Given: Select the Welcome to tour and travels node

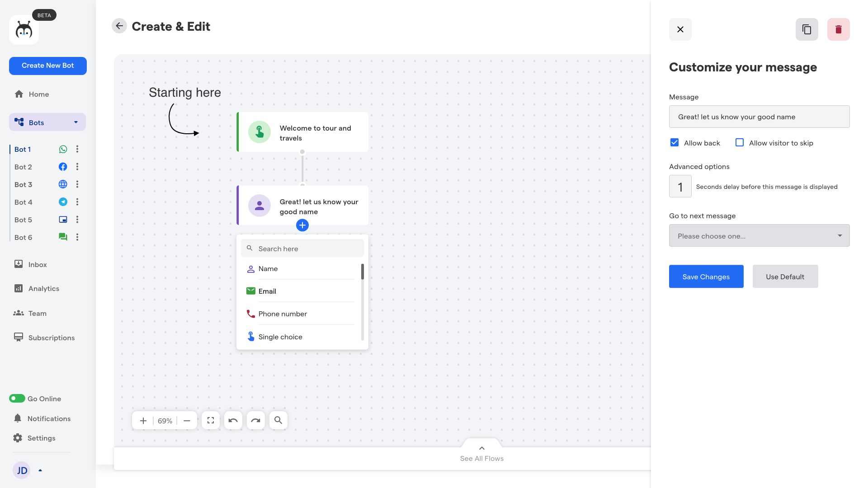Looking at the screenshot, I should tap(302, 132).
